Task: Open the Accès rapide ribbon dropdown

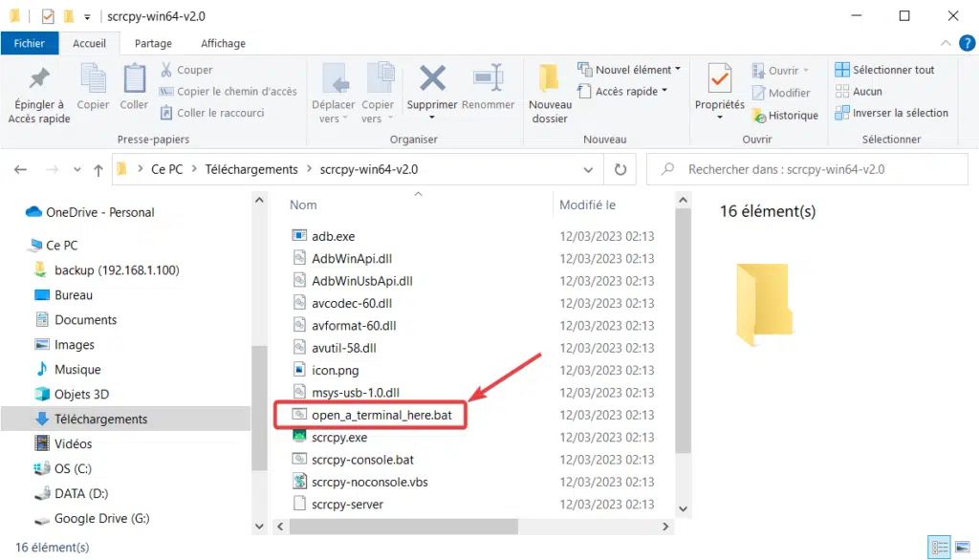Action: point(621,91)
